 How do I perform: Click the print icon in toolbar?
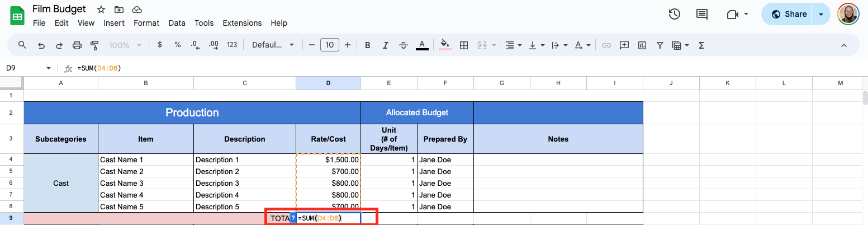point(77,45)
